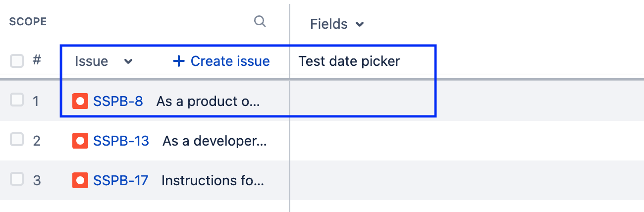Open the Fields dropdown

click(337, 24)
